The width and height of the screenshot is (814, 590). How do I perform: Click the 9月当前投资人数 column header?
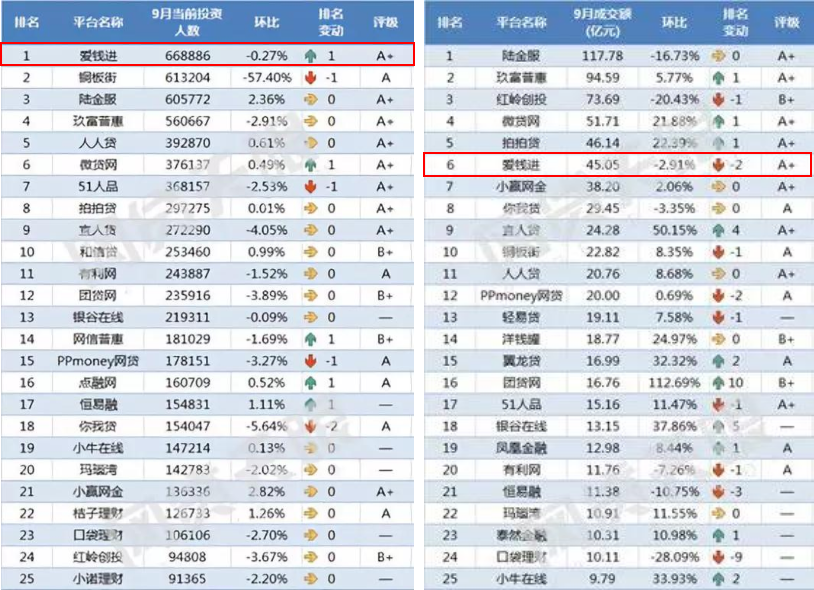point(187,22)
